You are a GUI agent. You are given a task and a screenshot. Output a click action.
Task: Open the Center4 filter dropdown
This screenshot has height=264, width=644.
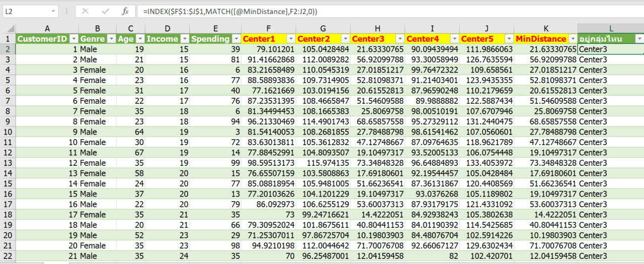pyautogui.click(x=454, y=39)
